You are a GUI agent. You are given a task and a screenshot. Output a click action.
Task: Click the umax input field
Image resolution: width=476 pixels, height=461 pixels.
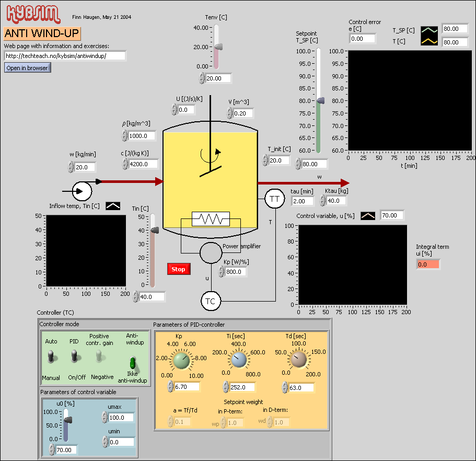tap(120, 418)
